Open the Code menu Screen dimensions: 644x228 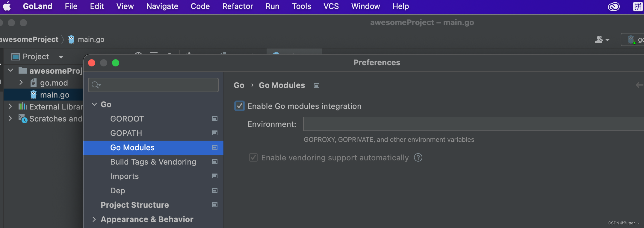click(200, 6)
